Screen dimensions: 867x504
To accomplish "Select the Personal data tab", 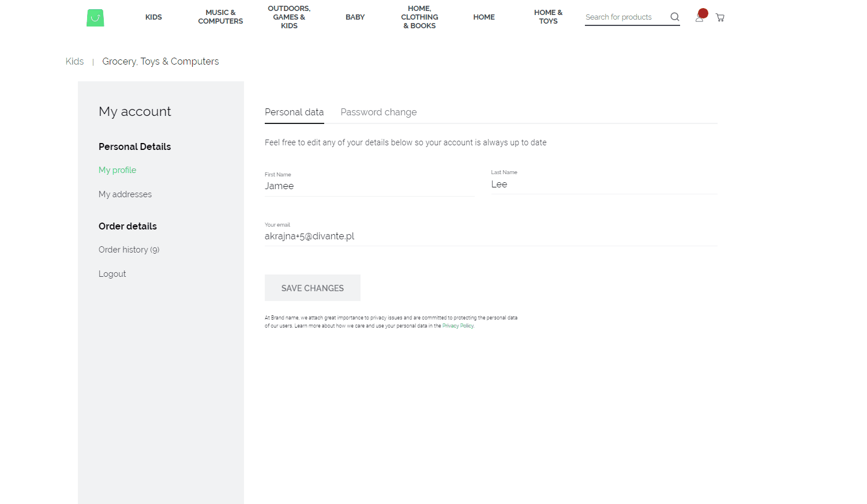I will tap(294, 112).
